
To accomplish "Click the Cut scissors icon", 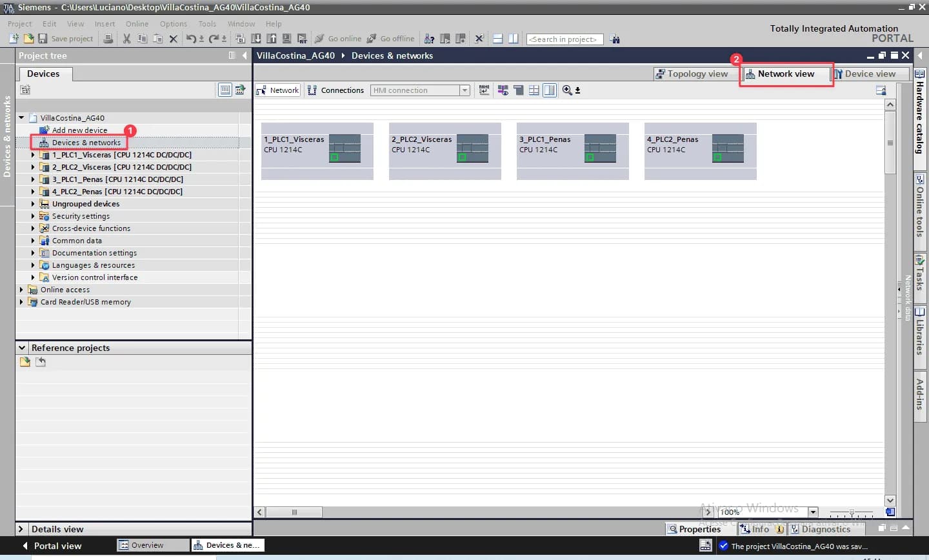I will (126, 39).
